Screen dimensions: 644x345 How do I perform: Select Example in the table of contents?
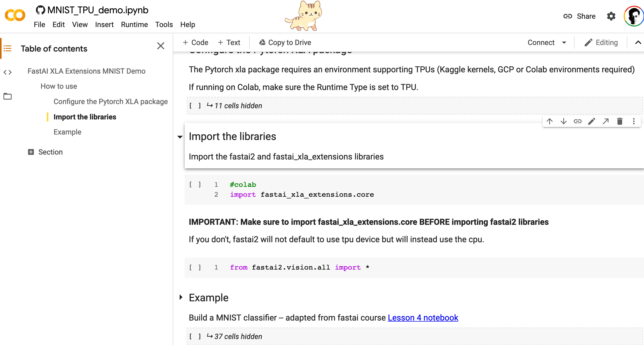click(x=67, y=132)
